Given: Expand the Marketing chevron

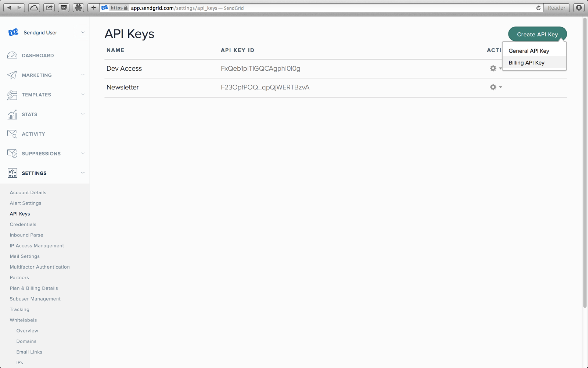Looking at the screenshot, I should coord(83,75).
